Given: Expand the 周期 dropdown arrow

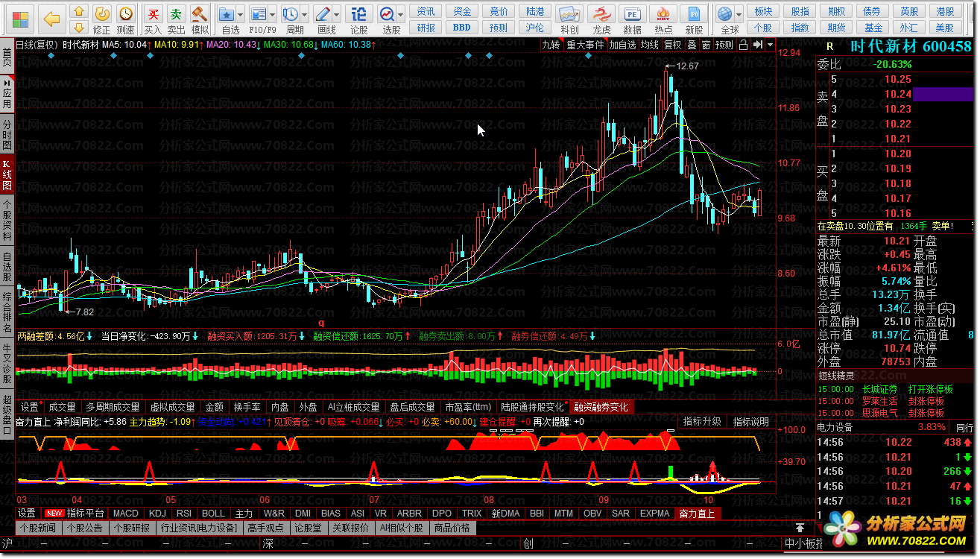Looking at the screenshot, I should 305,14.
